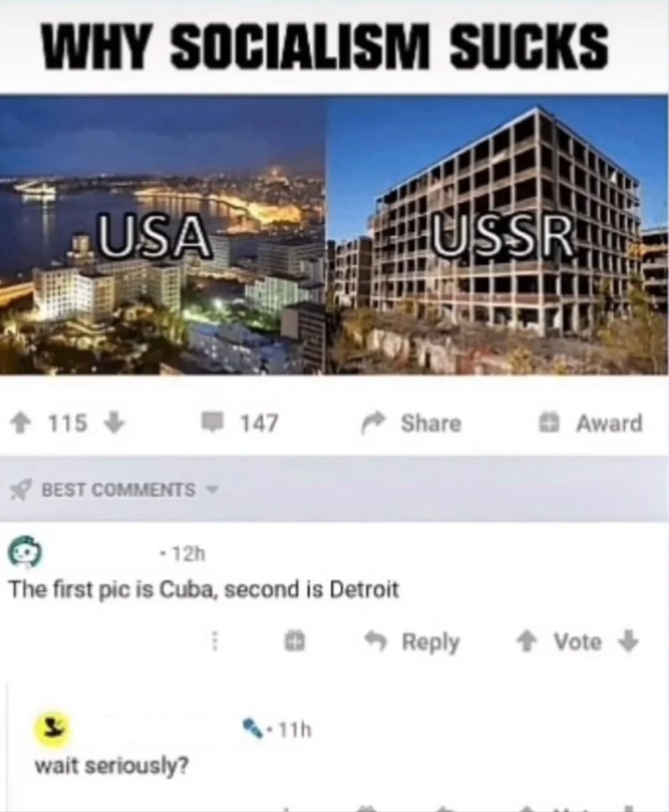
Task: Expand the Best Comments sort dropdown
Action: point(213,490)
